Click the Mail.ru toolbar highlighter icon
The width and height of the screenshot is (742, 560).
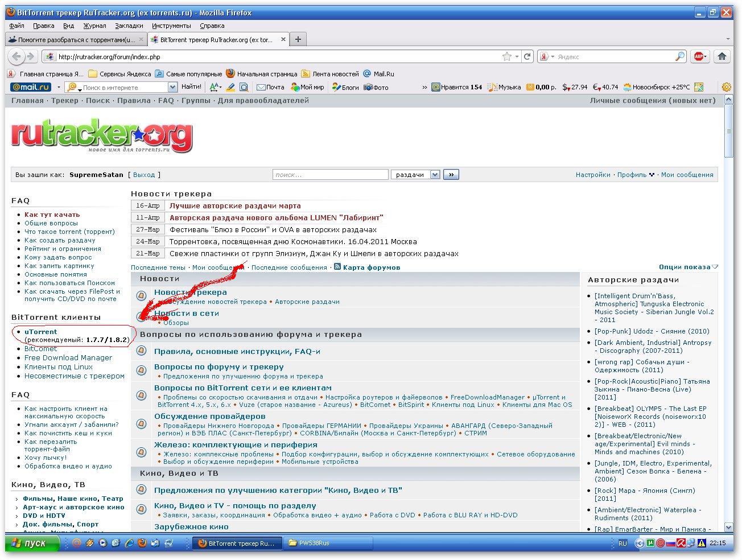click(230, 87)
